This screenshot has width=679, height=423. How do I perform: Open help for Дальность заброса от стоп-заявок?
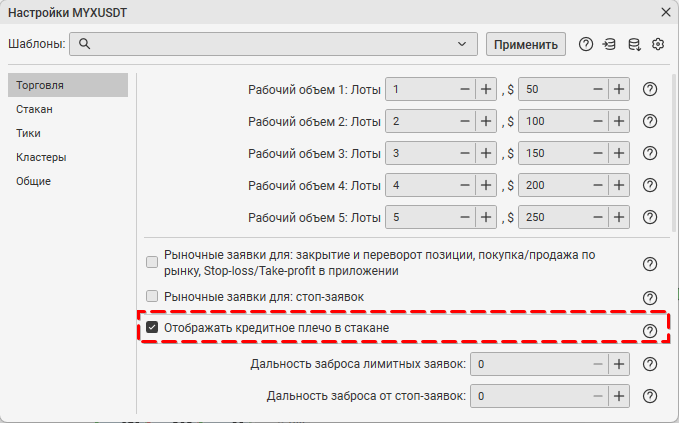pyautogui.click(x=650, y=396)
